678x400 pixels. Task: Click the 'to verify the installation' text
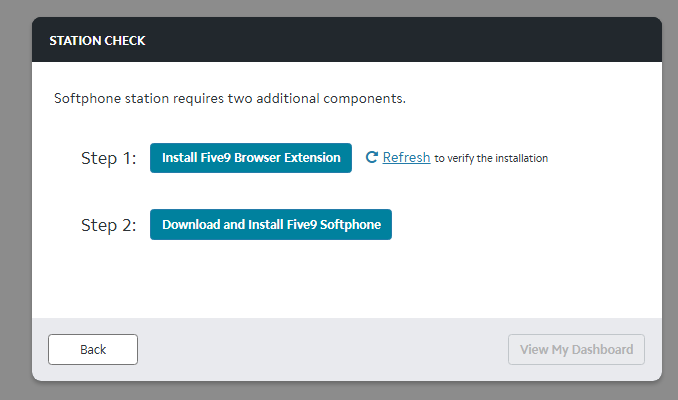click(x=491, y=158)
